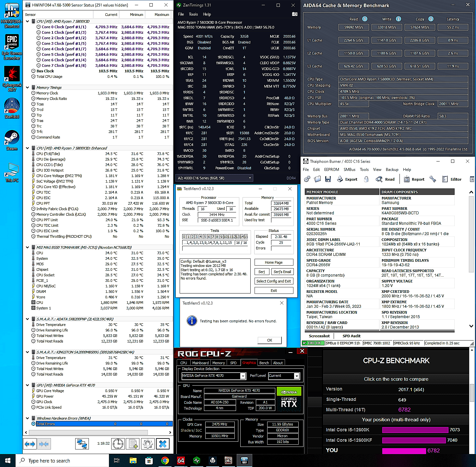Click the info icon next to Copy in AIDA64
This screenshot has width=476, height=467.
coord(431,19)
